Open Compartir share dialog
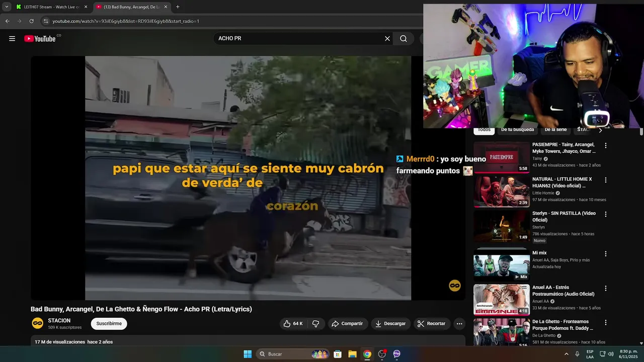 [x=347, y=324]
